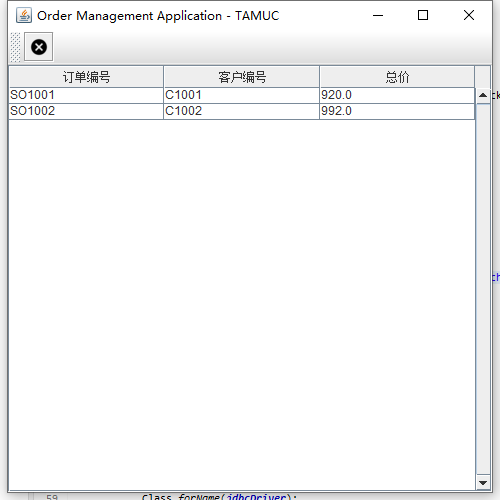Click the vertical scrollbar track
The height and width of the screenshot is (500, 500).
coord(483,289)
